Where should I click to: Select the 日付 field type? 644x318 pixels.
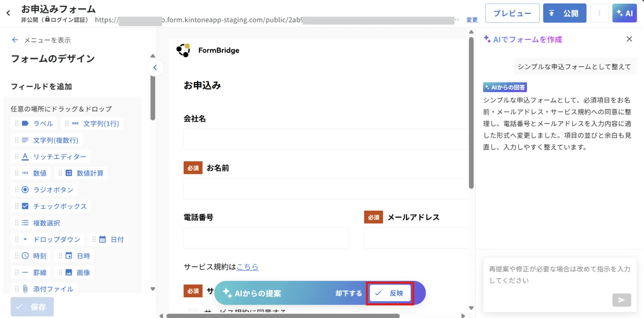(108, 239)
